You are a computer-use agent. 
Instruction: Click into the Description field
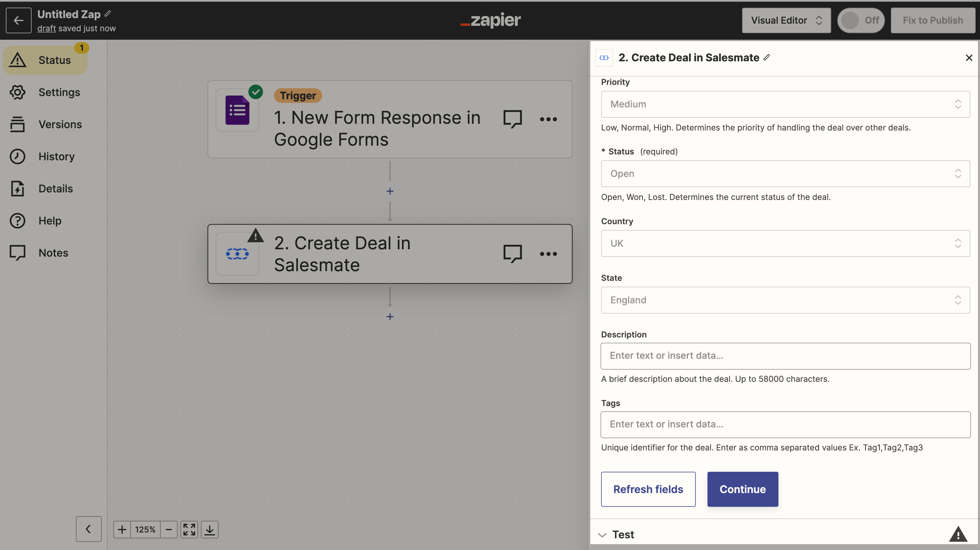pyautogui.click(x=785, y=356)
